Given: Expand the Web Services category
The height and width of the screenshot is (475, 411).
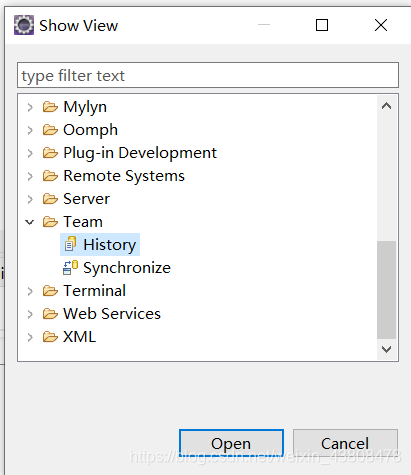Looking at the screenshot, I should click(x=30, y=314).
